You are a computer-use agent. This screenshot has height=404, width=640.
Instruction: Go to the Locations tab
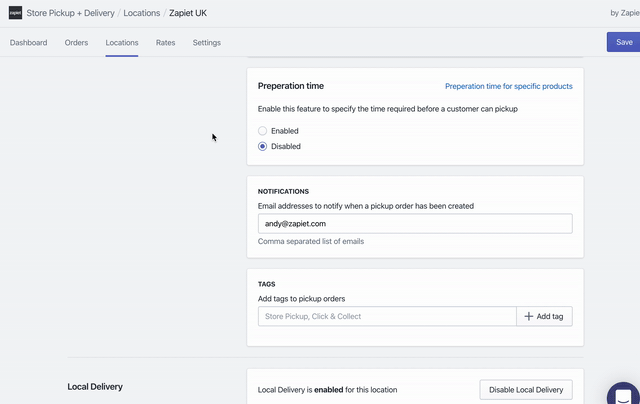pos(122,43)
